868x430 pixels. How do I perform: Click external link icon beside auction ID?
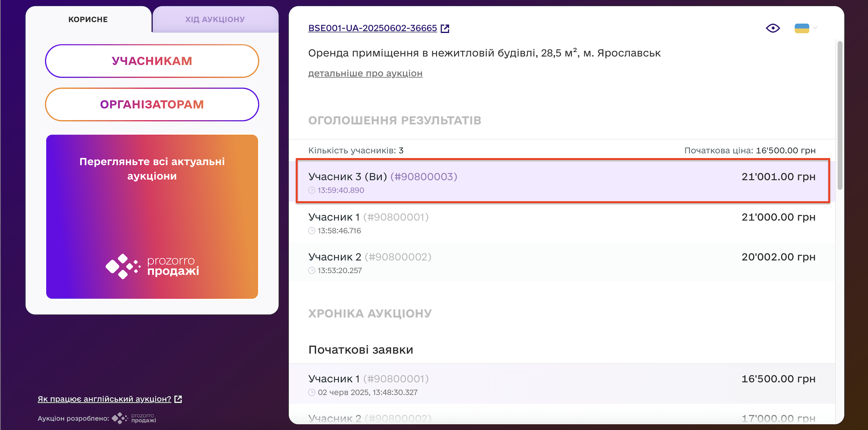click(445, 28)
